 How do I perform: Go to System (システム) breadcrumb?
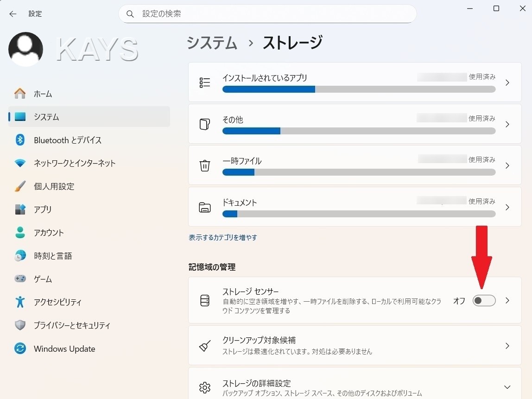click(212, 43)
